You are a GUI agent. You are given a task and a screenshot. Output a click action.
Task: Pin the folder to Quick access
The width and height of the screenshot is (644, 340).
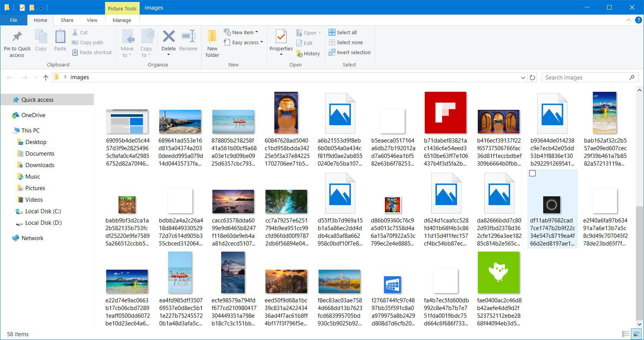17,44
